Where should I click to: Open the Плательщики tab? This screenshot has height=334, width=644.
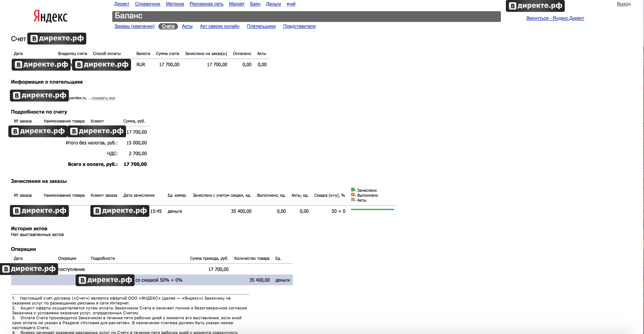(x=261, y=26)
